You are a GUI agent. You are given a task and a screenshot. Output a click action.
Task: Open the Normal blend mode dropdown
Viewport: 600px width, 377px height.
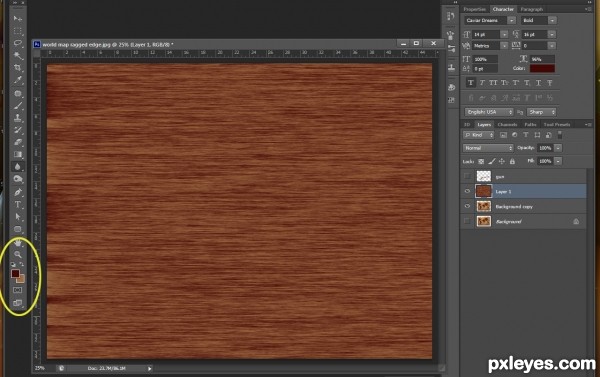488,148
